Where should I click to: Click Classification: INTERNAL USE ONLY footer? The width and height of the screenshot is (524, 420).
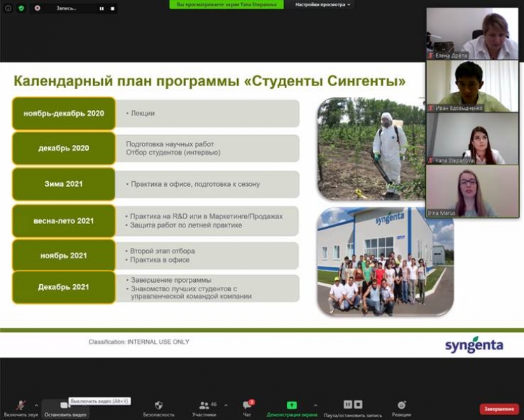tap(139, 342)
